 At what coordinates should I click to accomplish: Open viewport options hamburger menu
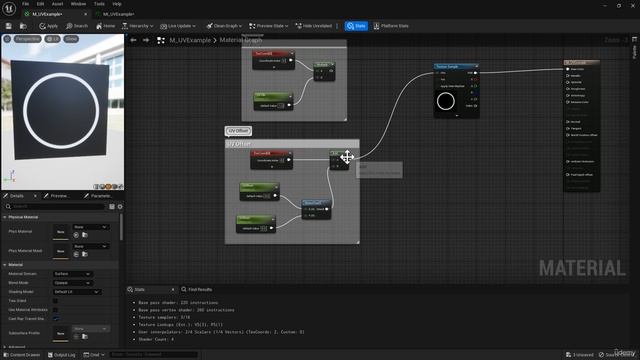tap(7, 39)
